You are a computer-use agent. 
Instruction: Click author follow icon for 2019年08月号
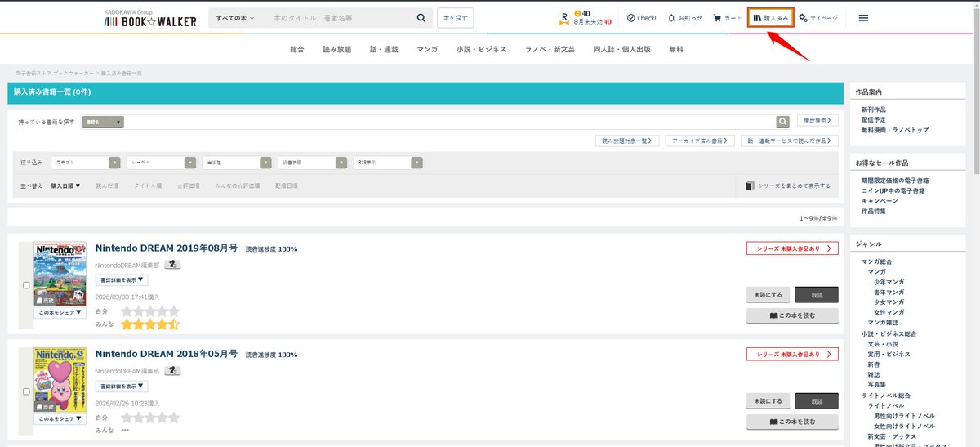tap(172, 264)
